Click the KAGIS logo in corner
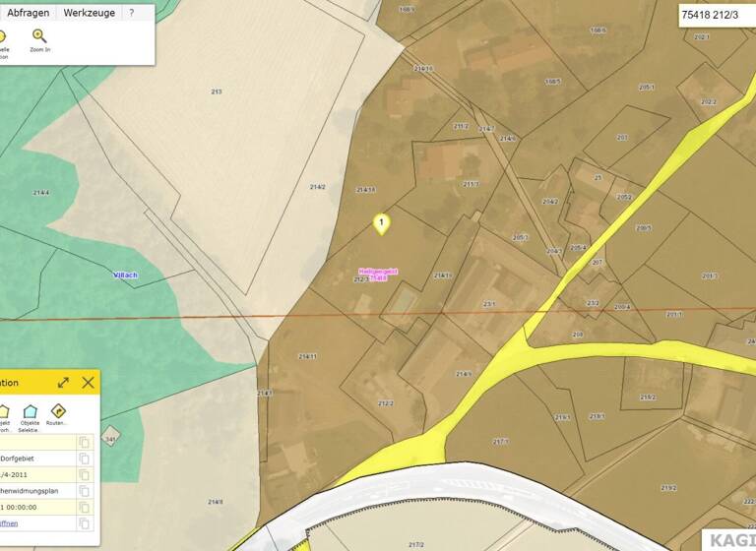The width and height of the screenshot is (756, 551). (x=728, y=540)
